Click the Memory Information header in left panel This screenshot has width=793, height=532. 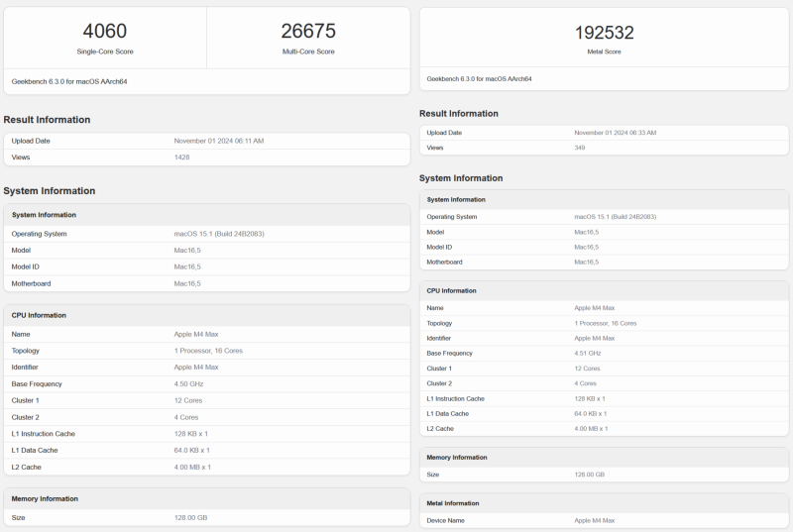pyautogui.click(x=45, y=499)
